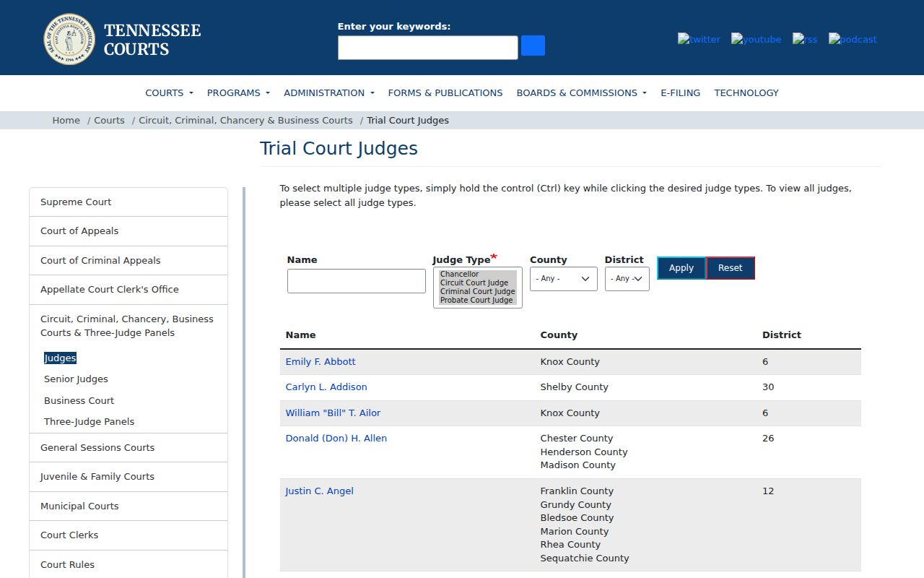Open Supreme Court in the sidebar
The image size is (924, 578).
point(128,202)
